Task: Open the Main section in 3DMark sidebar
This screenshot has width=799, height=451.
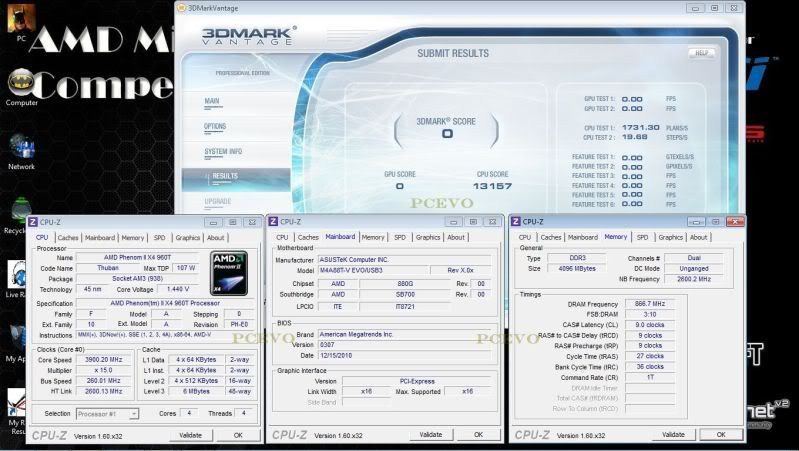Action: tap(212, 101)
